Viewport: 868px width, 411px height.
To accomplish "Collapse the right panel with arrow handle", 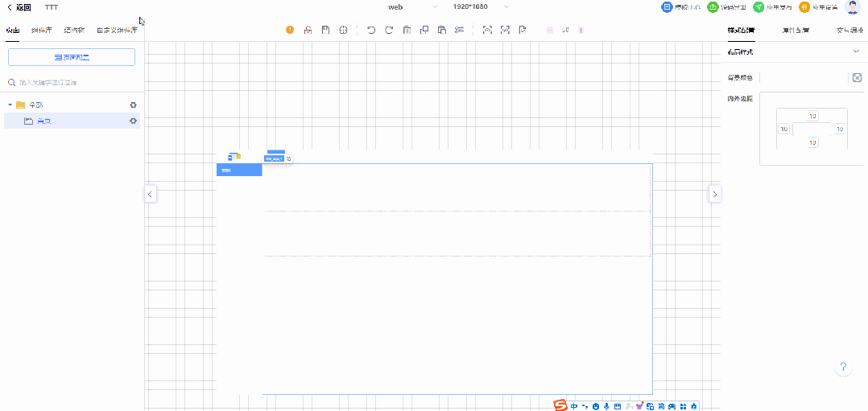I will pos(714,194).
